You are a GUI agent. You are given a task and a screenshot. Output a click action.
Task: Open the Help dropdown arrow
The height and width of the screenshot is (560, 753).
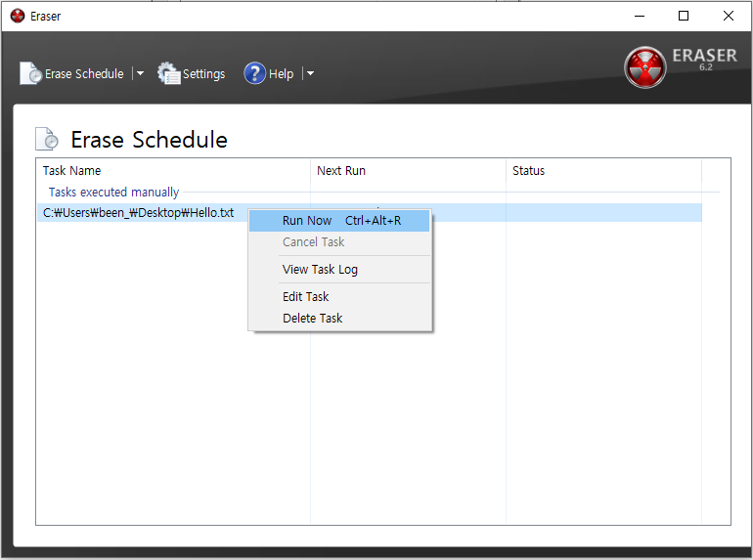pyautogui.click(x=309, y=73)
